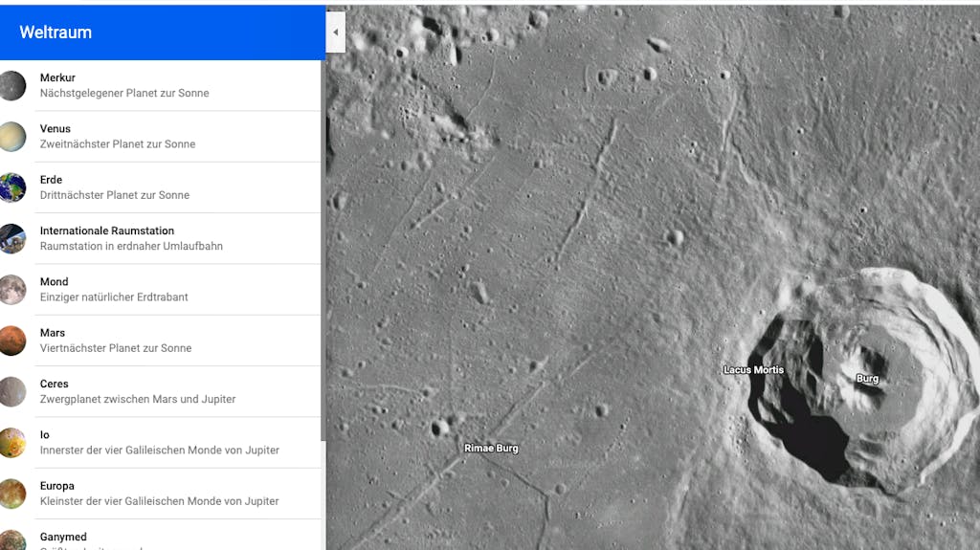Click the Burg crater map label

point(867,379)
